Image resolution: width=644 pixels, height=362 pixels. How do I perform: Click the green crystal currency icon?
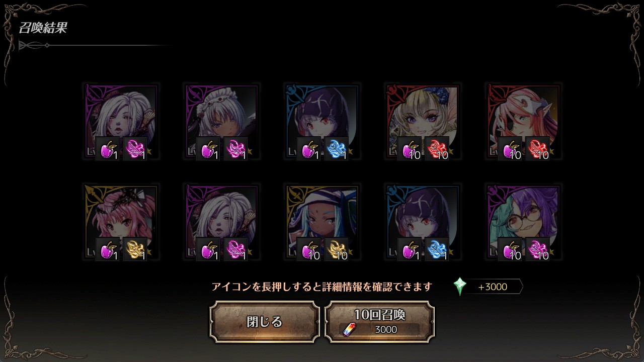click(460, 287)
